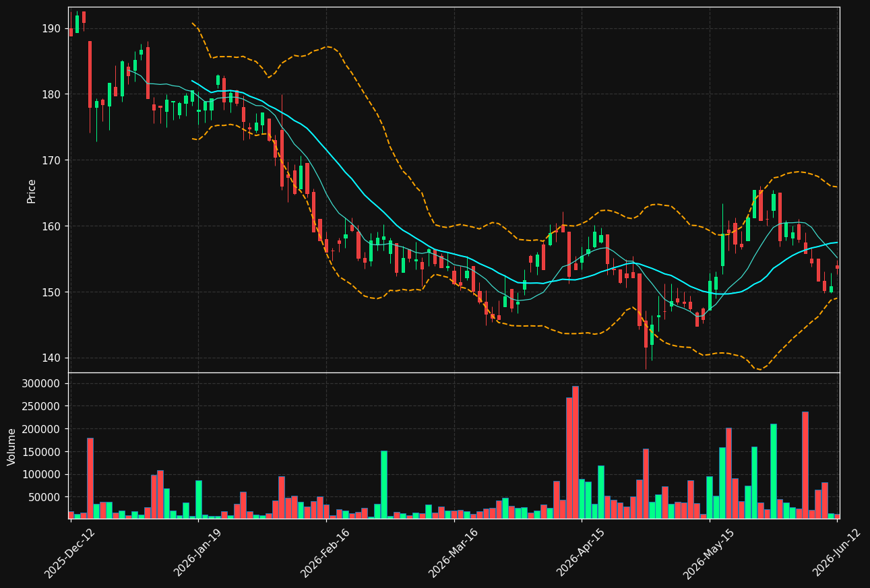
Task: Pick the 2025-Dec-12 date label
Action: [69, 552]
